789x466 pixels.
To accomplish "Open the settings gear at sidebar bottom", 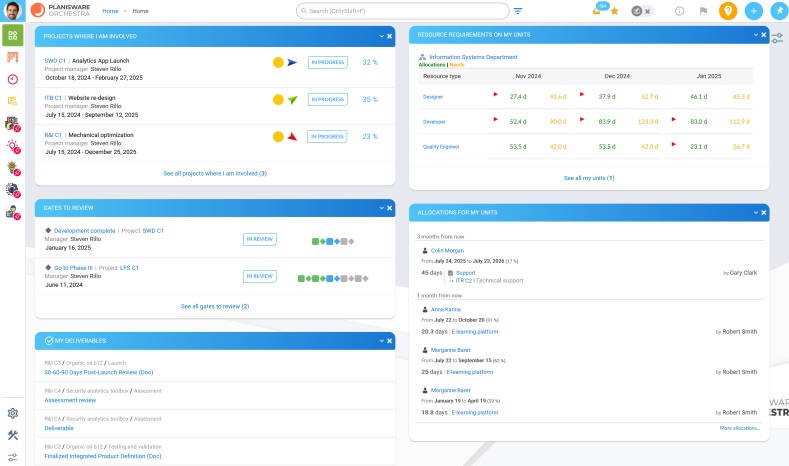I will tap(13, 413).
